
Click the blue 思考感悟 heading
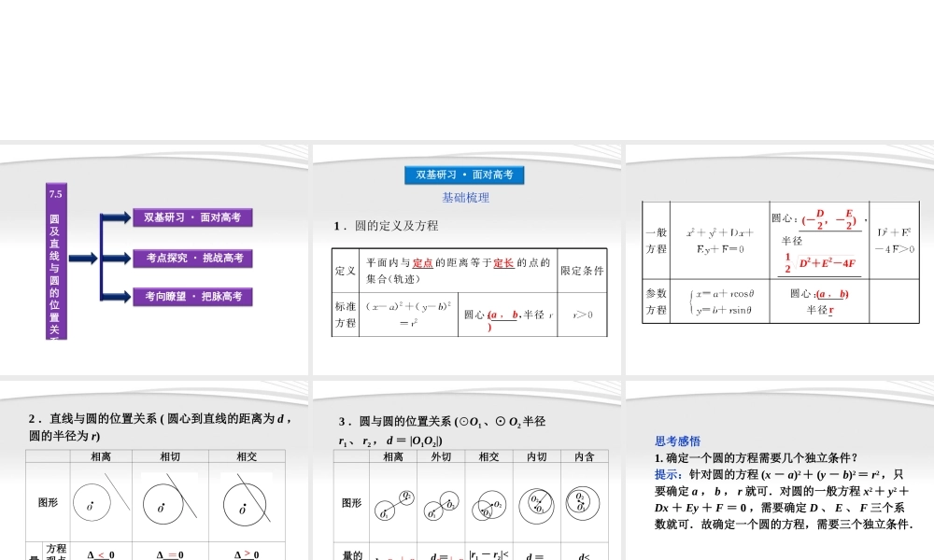click(677, 441)
